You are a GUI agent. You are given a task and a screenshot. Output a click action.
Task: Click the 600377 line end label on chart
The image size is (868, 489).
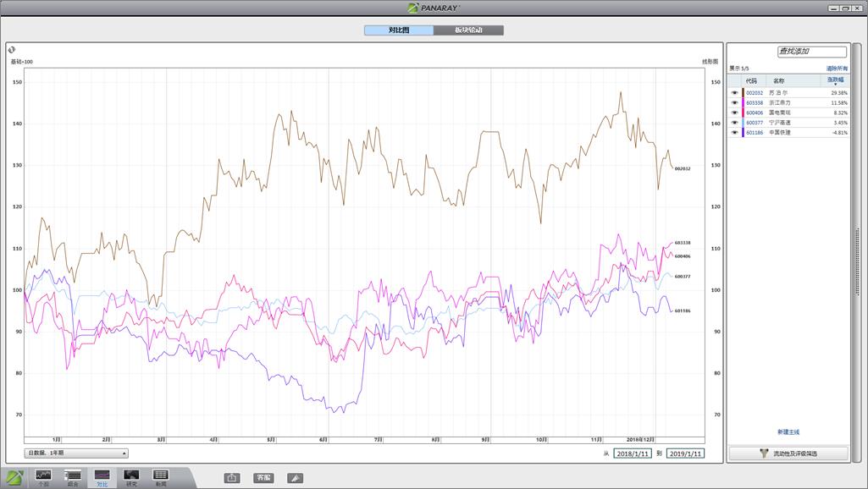click(x=683, y=277)
